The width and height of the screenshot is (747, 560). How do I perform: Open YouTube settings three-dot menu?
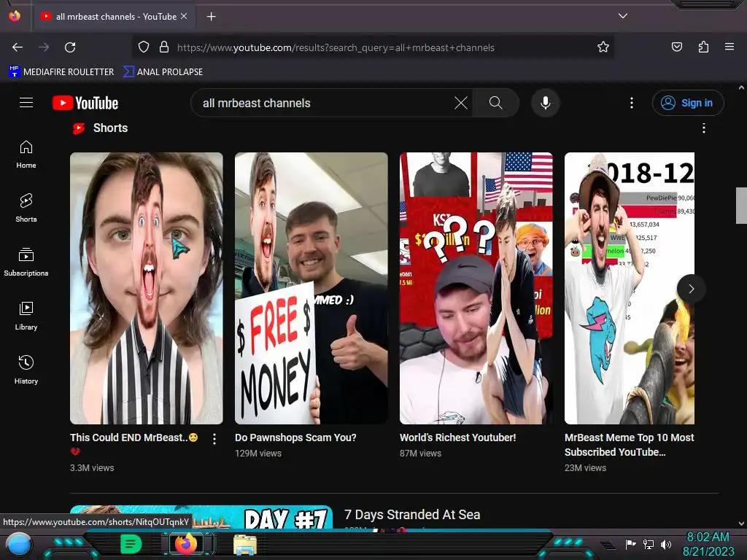click(632, 103)
